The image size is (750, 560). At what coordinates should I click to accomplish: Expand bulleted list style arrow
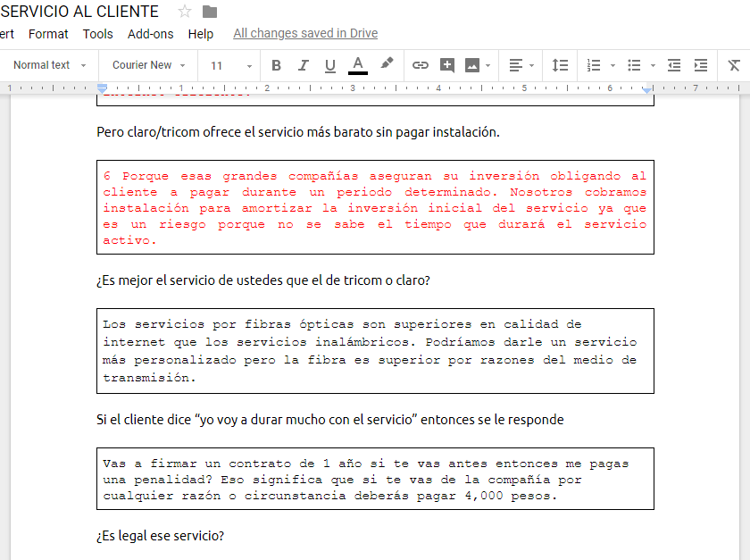point(653,65)
